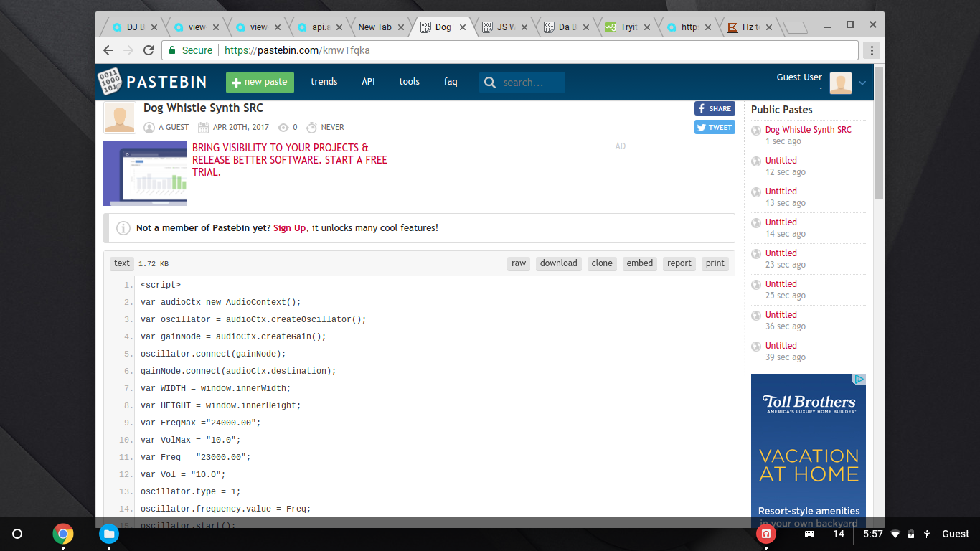Click paste author avatar image
This screenshot has height=551, width=980.
pyautogui.click(x=120, y=118)
